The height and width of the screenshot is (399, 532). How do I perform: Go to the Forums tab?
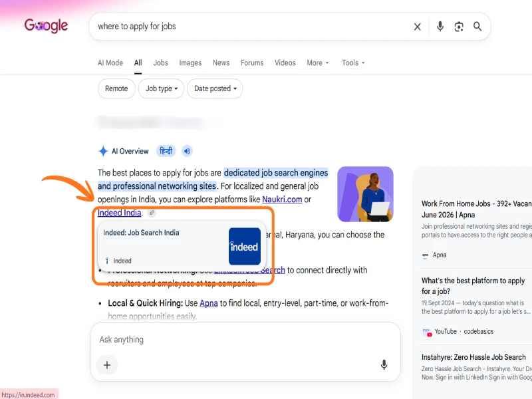pos(252,63)
